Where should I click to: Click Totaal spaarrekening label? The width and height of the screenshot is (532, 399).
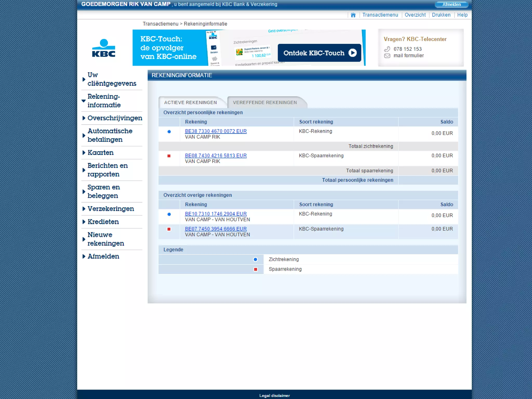pyautogui.click(x=369, y=171)
